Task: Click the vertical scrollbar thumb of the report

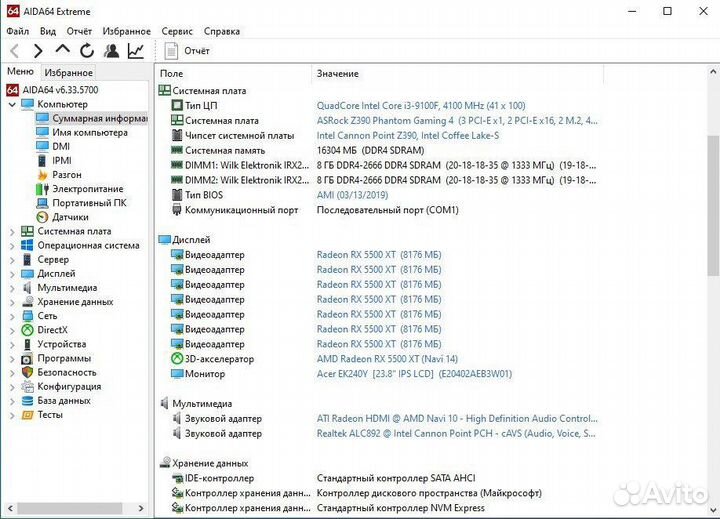Action: (x=713, y=205)
